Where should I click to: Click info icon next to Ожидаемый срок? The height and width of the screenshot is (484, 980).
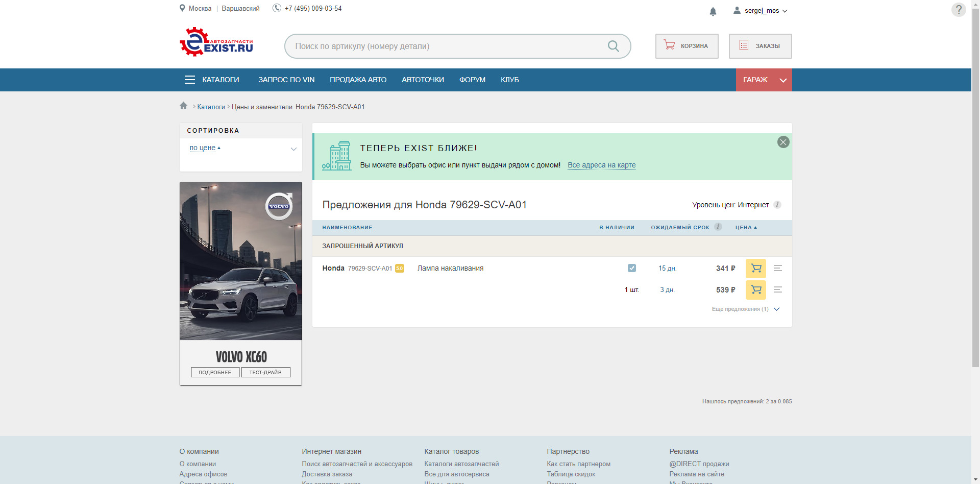[x=718, y=227]
